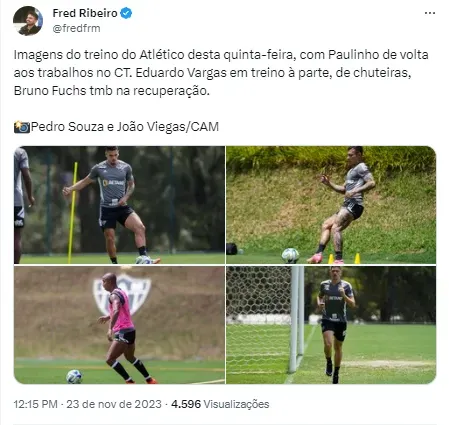Open photo of player in pink bib
The height and width of the screenshot is (425, 449).
119,325
